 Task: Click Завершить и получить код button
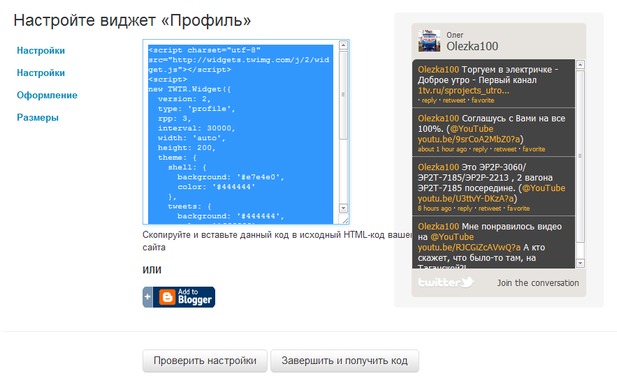pyautogui.click(x=345, y=361)
